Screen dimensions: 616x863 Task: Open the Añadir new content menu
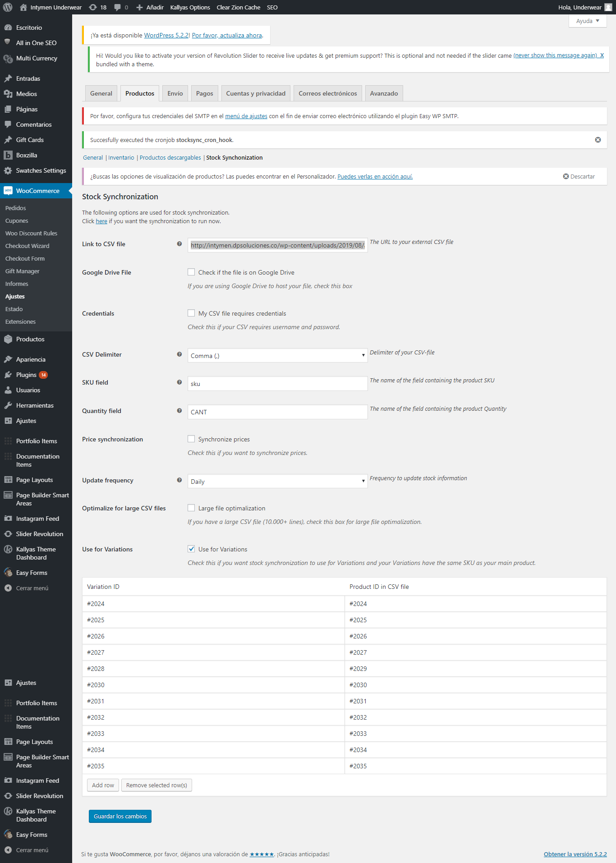150,7
